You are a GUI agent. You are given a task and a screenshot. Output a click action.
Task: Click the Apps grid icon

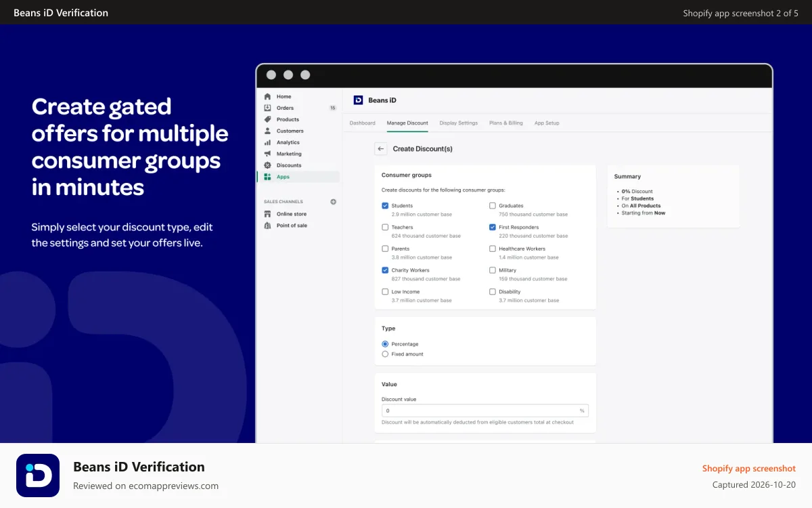pyautogui.click(x=267, y=177)
